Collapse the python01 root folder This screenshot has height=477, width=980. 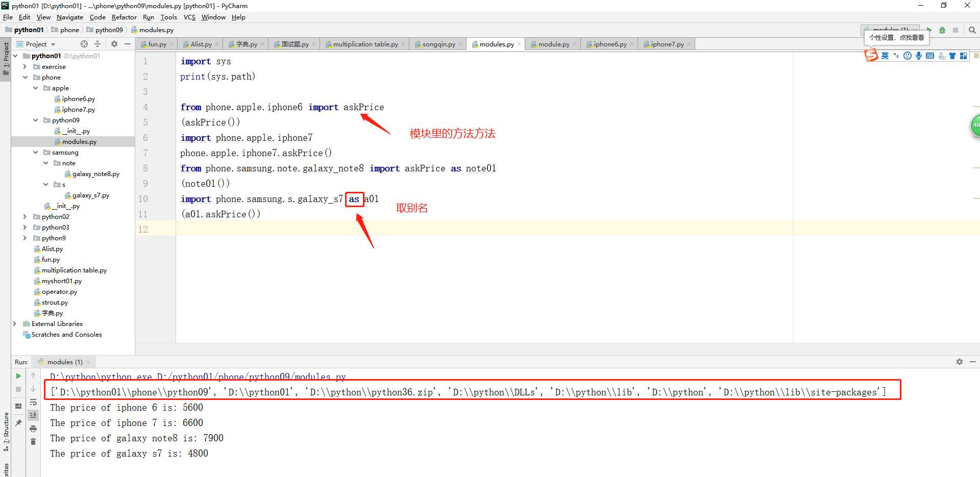15,56
